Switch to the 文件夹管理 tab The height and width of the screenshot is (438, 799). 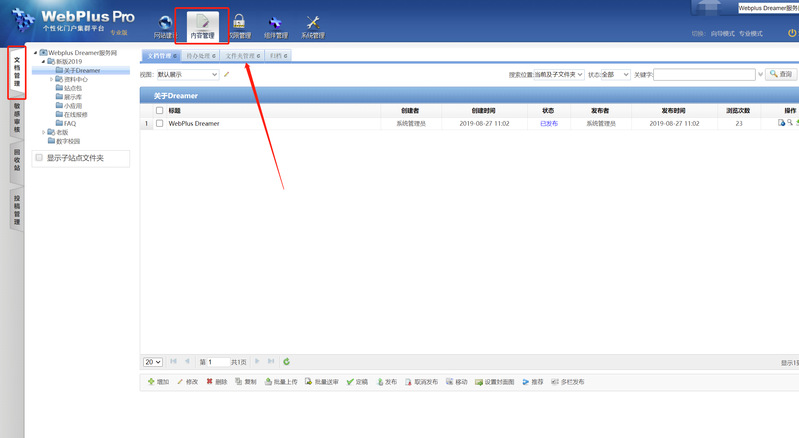click(x=242, y=56)
